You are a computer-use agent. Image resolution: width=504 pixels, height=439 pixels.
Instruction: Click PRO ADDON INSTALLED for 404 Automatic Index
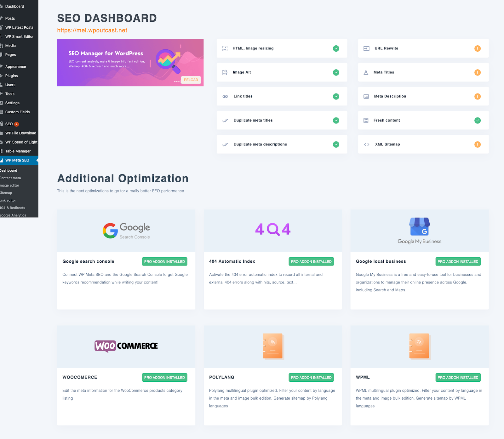tap(311, 262)
